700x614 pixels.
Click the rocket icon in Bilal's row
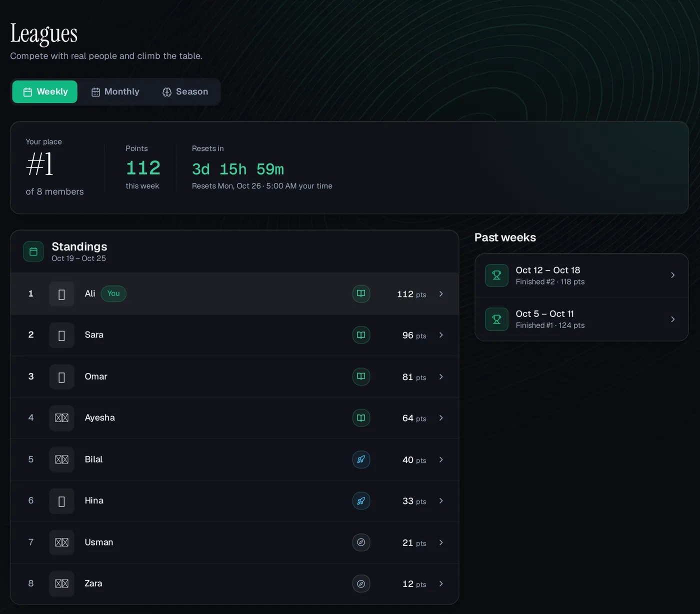(x=361, y=459)
